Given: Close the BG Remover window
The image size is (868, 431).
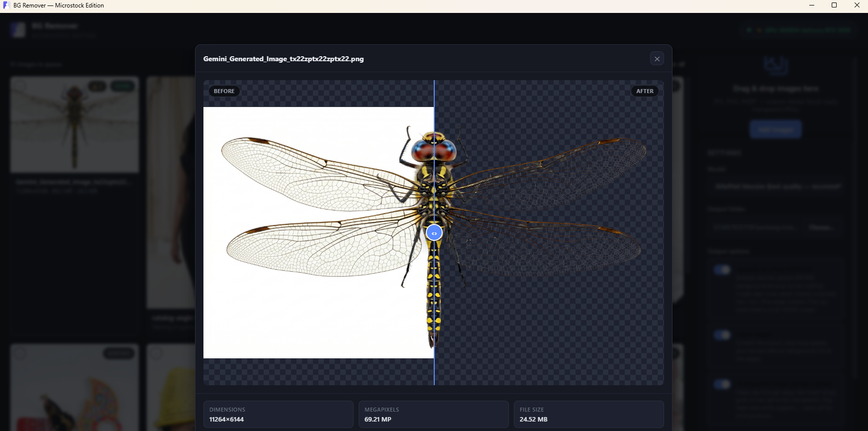Looking at the screenshot, I should pos(857,5).
